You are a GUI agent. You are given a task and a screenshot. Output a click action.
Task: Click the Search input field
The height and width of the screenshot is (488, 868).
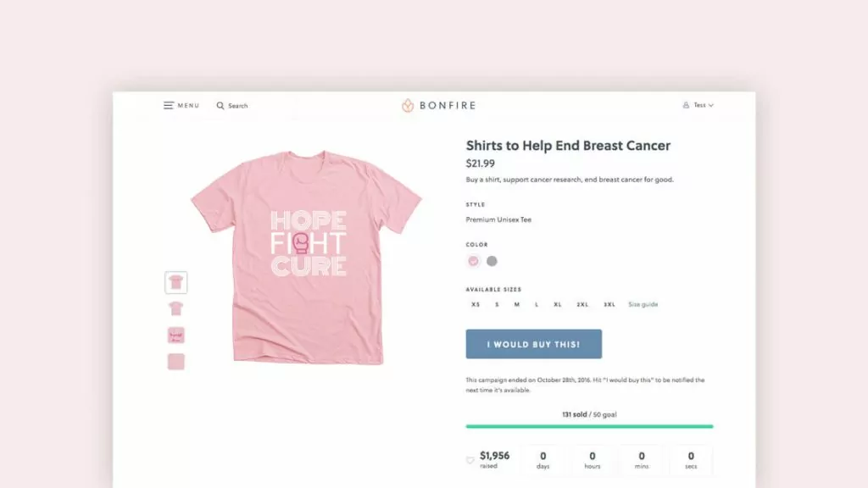coord(239,105)
